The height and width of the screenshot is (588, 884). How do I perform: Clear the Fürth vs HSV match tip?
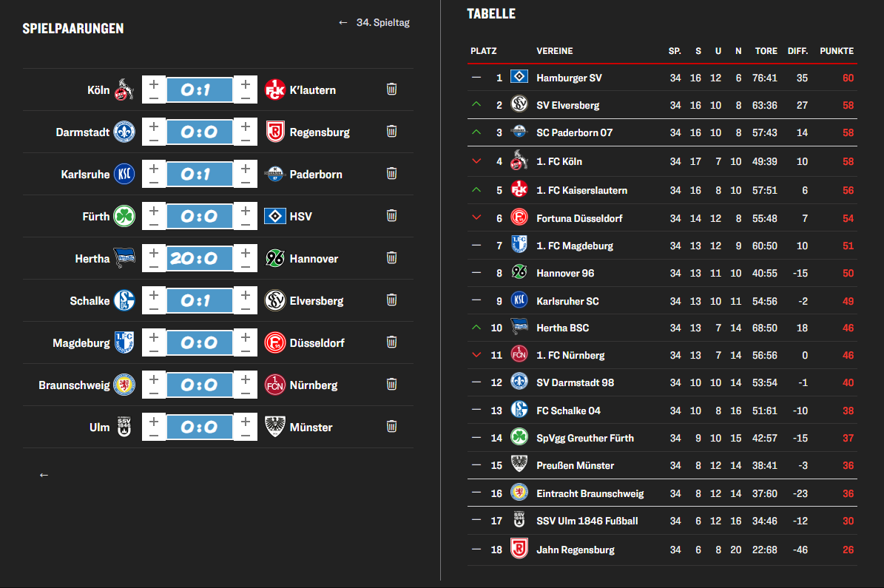[x=392, y=216]
